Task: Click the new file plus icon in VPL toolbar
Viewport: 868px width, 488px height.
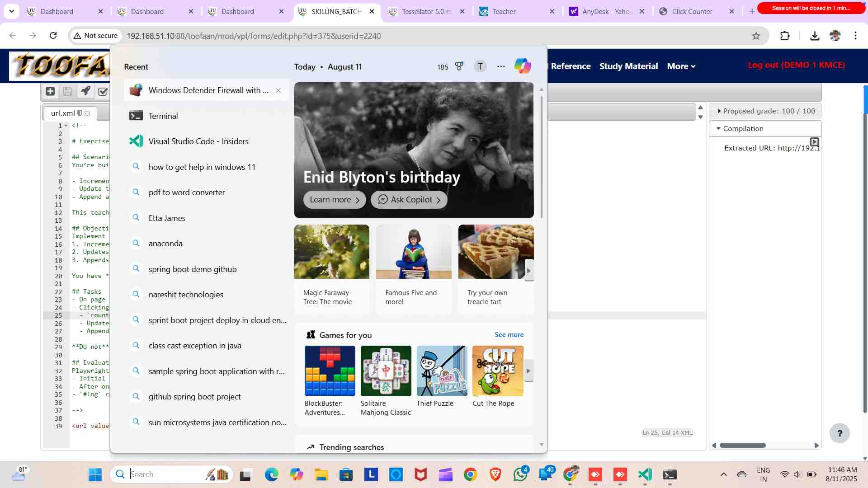Action: (50, 91)
